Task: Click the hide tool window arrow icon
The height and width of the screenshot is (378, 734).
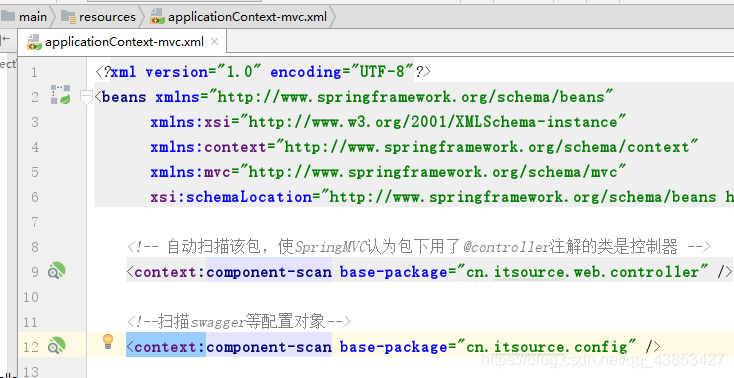Action: tap(5, 39)
